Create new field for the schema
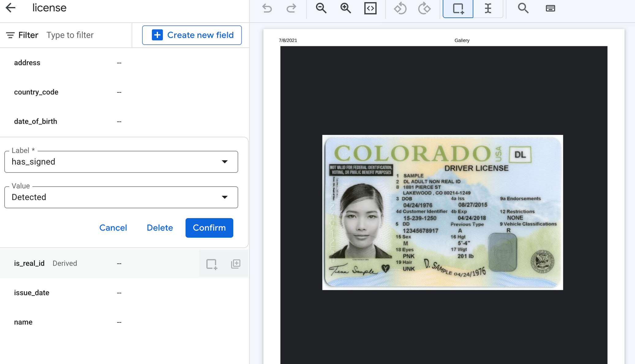 coord(192,35)
